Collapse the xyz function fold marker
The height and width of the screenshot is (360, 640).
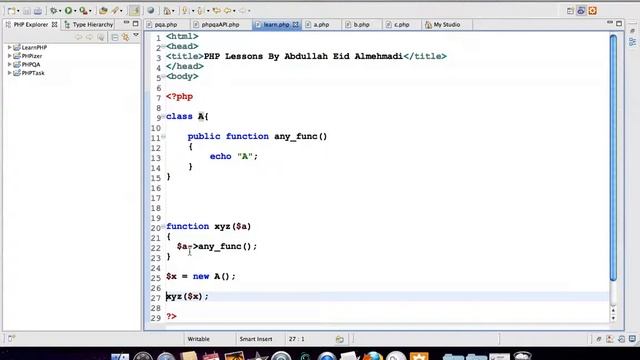click(x=163, y=227)
